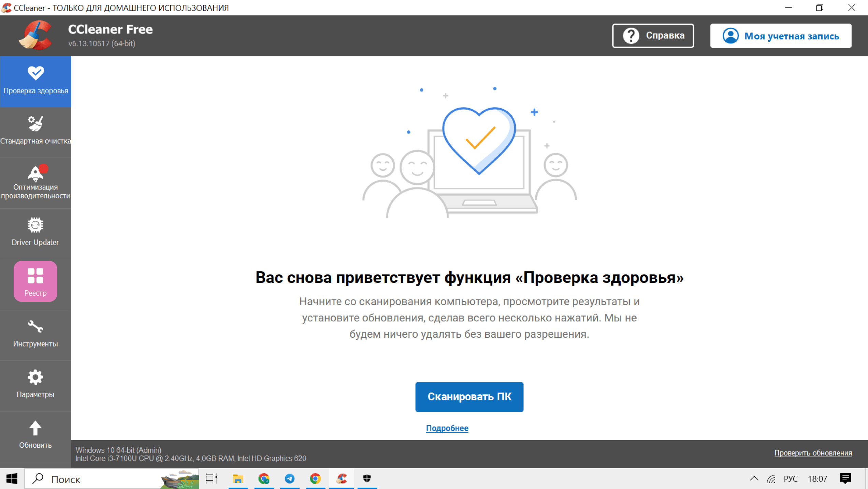Open the Windows Start menu
868x489 pixels.
click(x=12, y=479)
